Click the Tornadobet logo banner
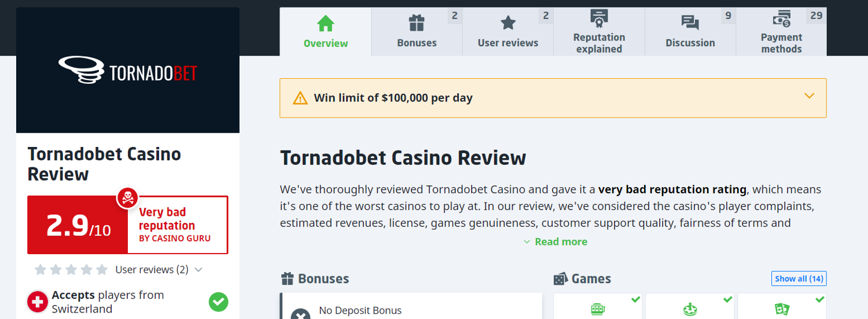Viewport: 868px width, 319px height. click(128, 71)
